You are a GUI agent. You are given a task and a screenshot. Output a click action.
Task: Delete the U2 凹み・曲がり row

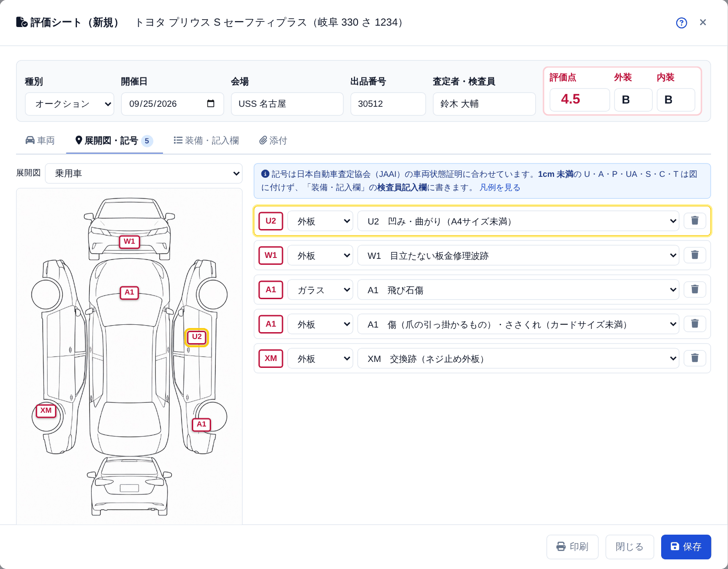tap(695, 221)
